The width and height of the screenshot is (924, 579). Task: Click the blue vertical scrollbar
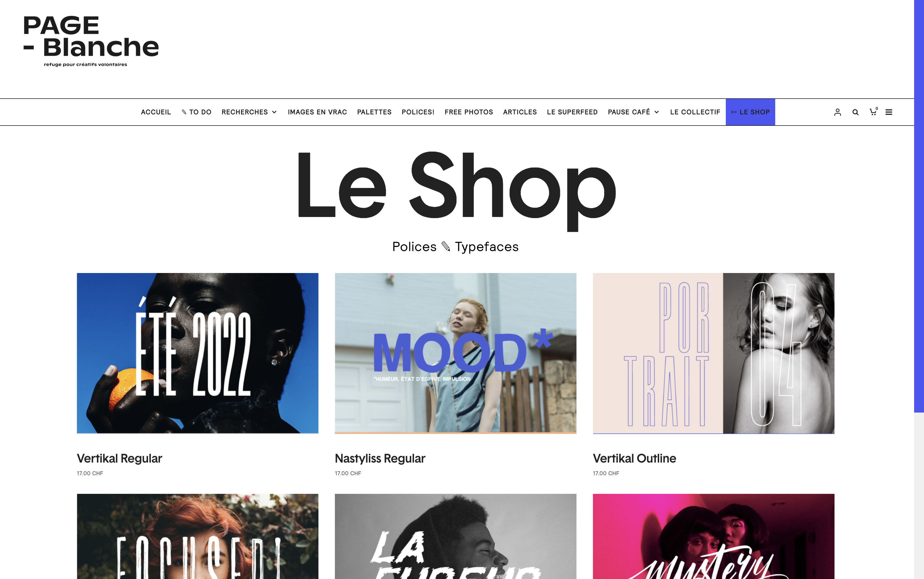click(919, 206)
